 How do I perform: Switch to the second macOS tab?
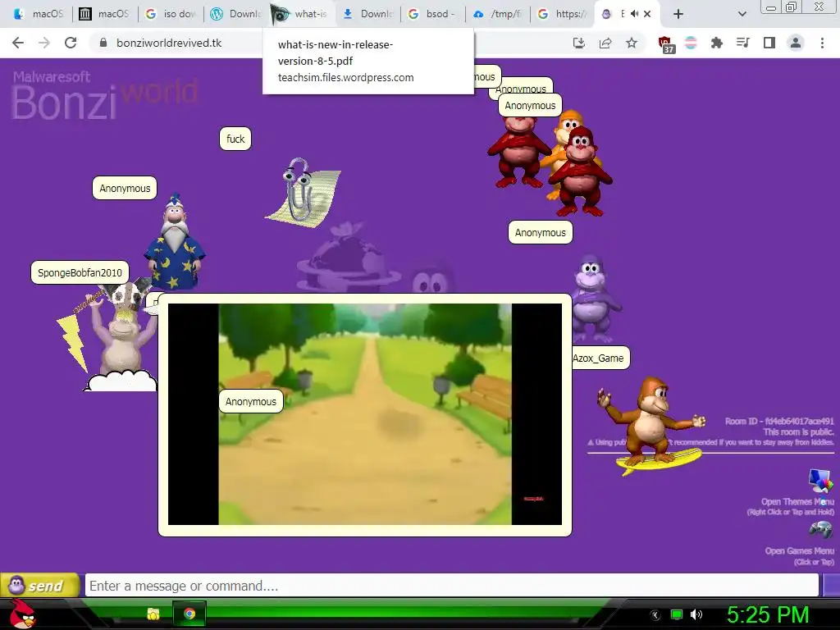(104, 14)
